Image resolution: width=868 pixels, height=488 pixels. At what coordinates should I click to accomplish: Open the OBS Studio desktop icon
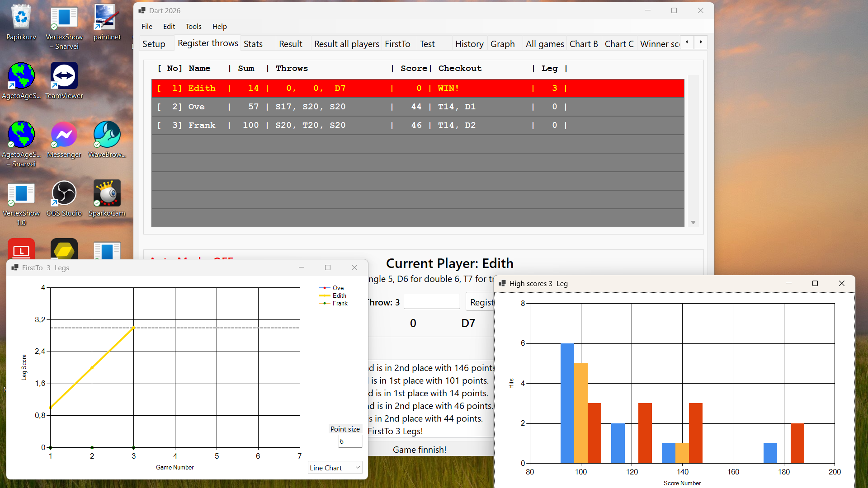64,194
